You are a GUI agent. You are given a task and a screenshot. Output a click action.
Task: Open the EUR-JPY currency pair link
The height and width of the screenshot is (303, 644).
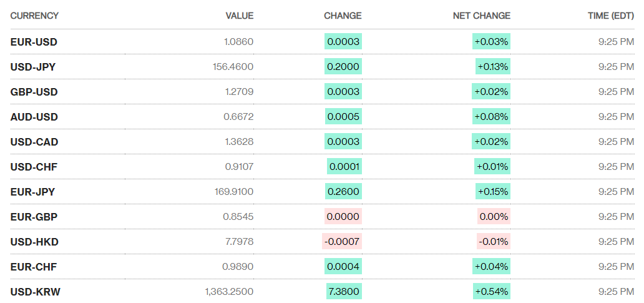click(x=32, y=192)
